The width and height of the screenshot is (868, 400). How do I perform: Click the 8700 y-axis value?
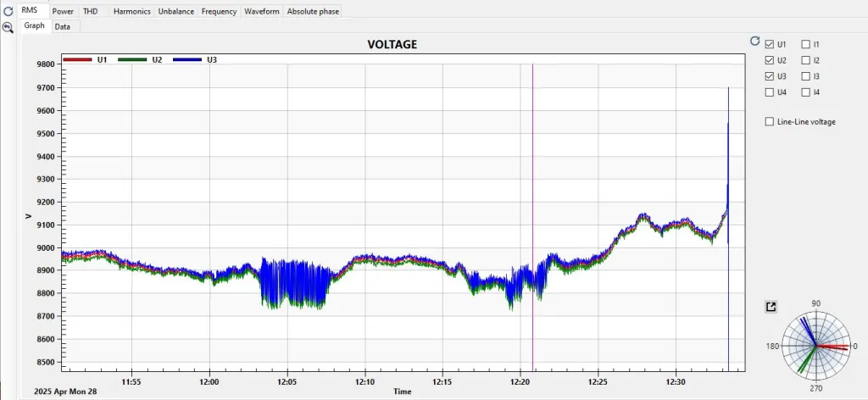pos(46,316)
